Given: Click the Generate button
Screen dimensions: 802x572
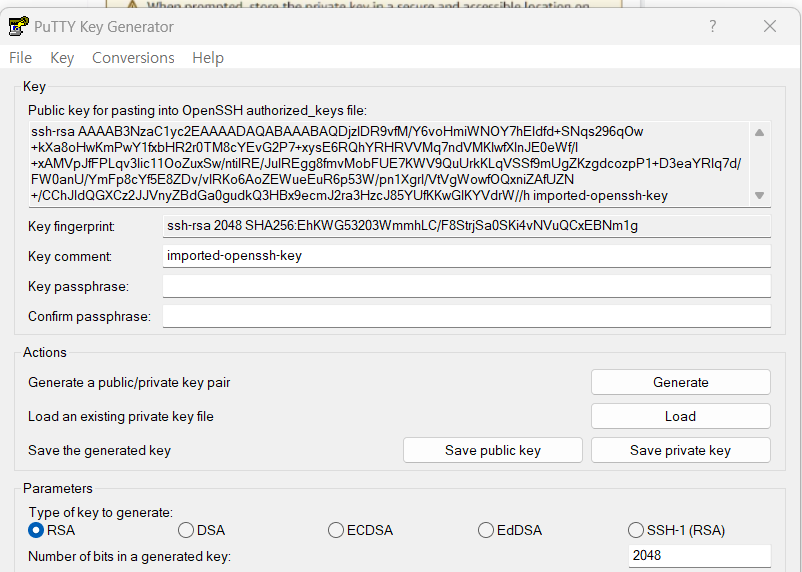Looking at the screenshot, I should click(681, 382).
